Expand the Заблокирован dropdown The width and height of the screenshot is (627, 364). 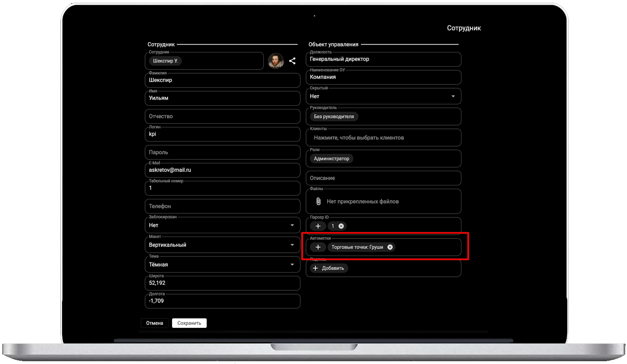click(x=292, y=225)
